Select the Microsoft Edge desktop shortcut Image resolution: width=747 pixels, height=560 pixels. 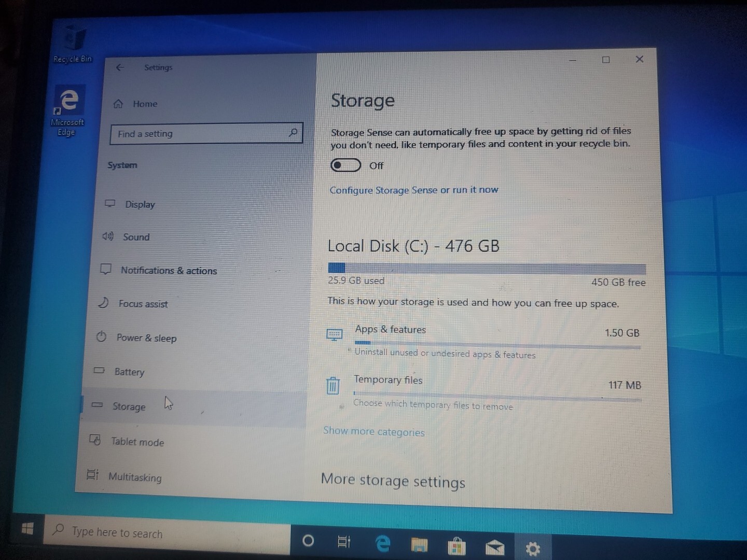click(67, 110)
